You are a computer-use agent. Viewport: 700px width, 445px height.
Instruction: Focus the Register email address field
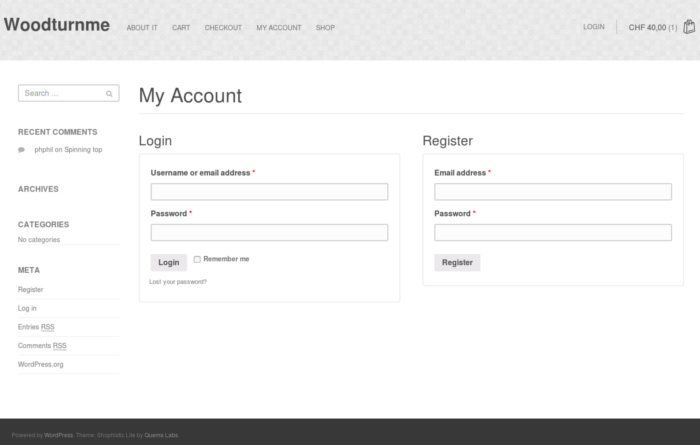(552, 192)
